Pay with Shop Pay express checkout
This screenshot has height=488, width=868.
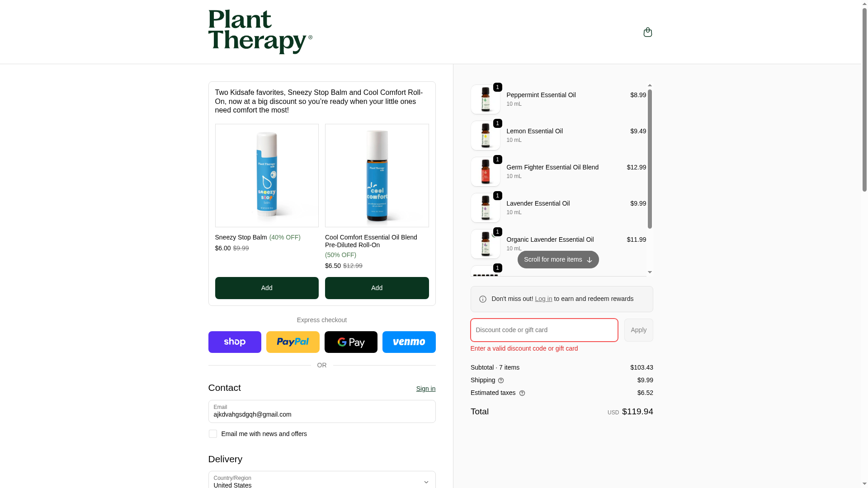(x=235, y=342)
